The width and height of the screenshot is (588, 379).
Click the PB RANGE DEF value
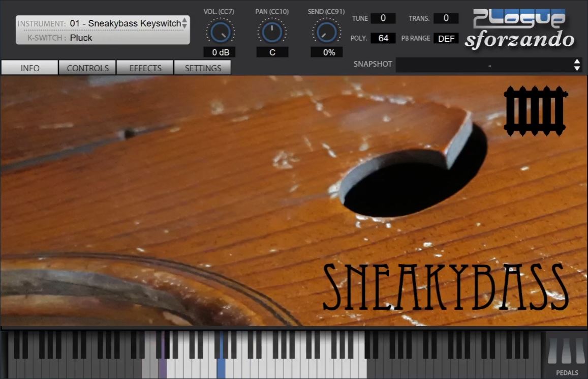[x=446, y=38]
